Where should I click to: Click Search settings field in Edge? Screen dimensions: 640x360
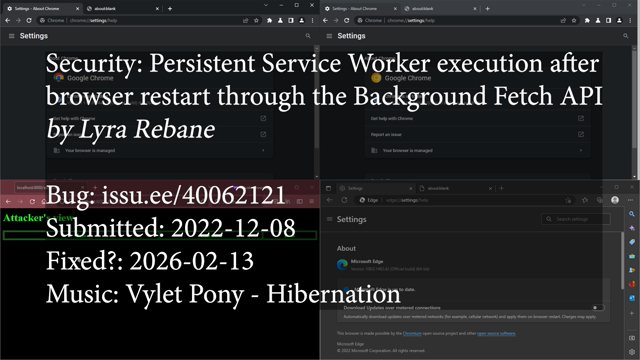pyautogui.click(x=576, y=219)
